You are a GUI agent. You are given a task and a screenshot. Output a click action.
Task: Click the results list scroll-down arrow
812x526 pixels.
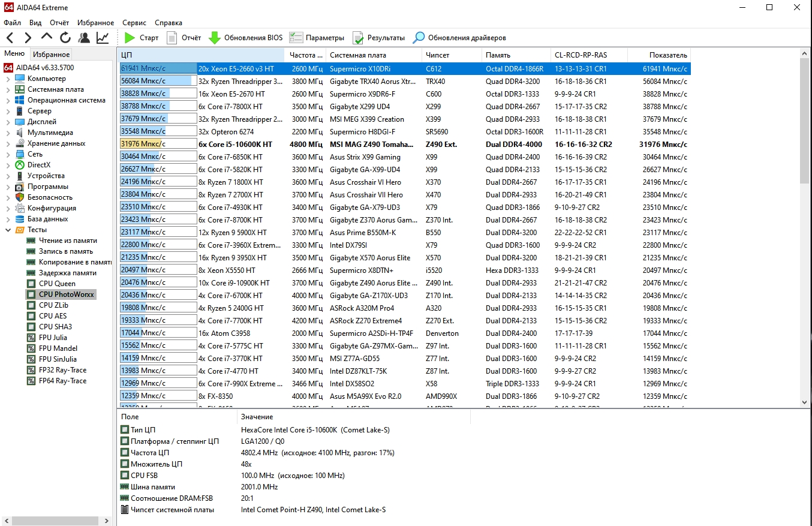click(805, 403)
